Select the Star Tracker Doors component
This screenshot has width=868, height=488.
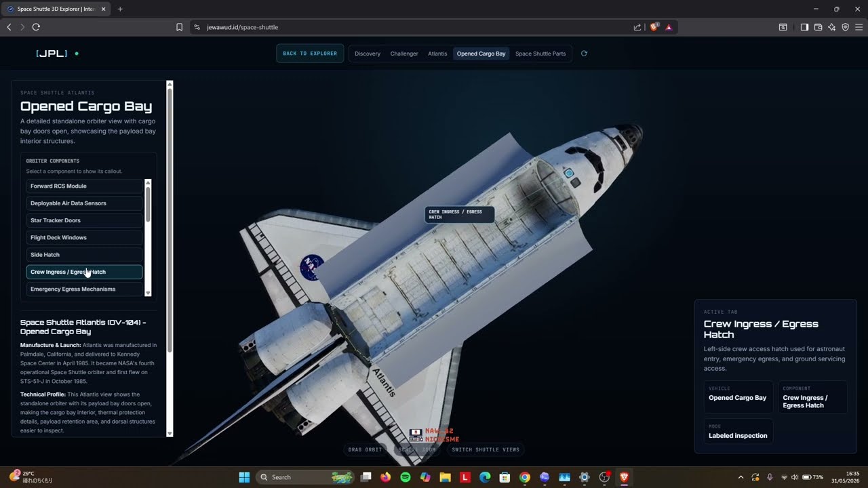85,220
